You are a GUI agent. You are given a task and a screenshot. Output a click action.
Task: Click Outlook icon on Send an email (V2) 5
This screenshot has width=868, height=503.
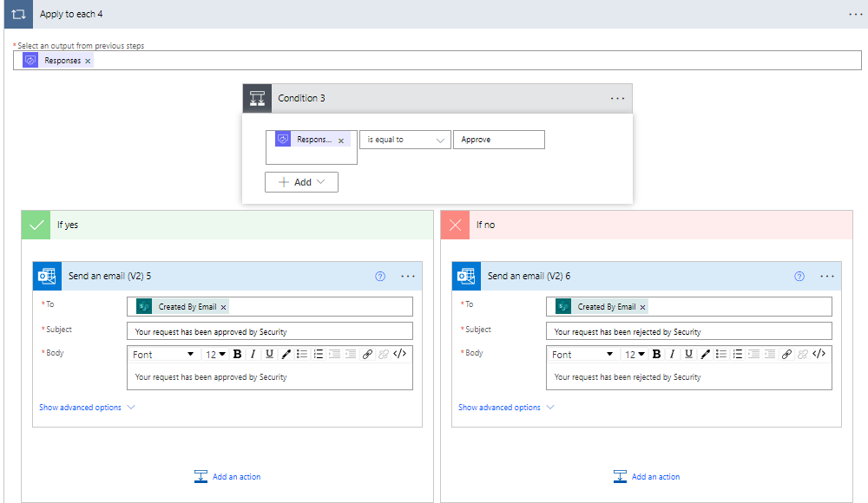pyautogui.click(x=47, y=276)
